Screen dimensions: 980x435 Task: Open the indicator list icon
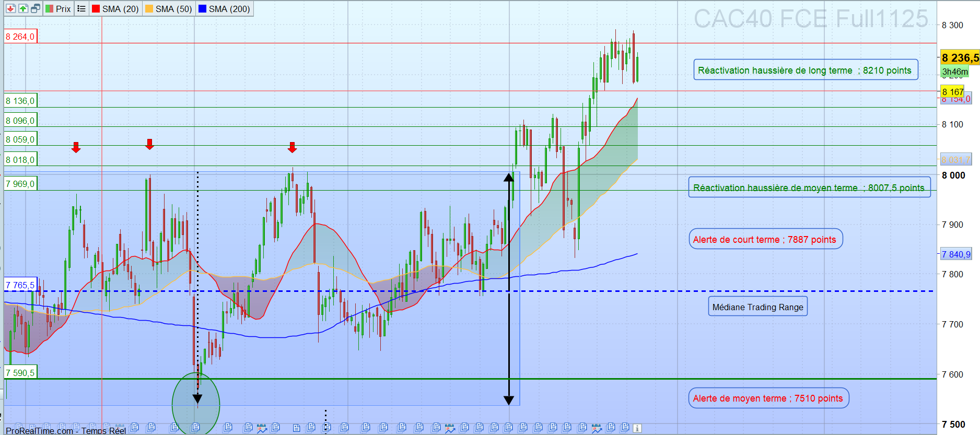click(x=81, y=9)
